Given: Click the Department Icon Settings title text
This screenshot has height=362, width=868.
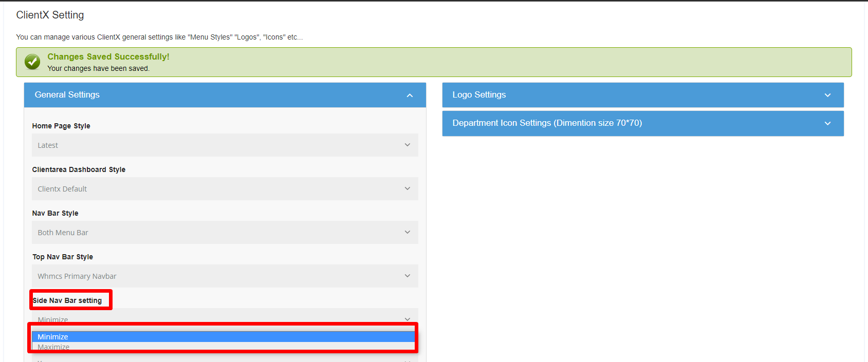Looking at the screenshot, I should click(x=547, y=123).
